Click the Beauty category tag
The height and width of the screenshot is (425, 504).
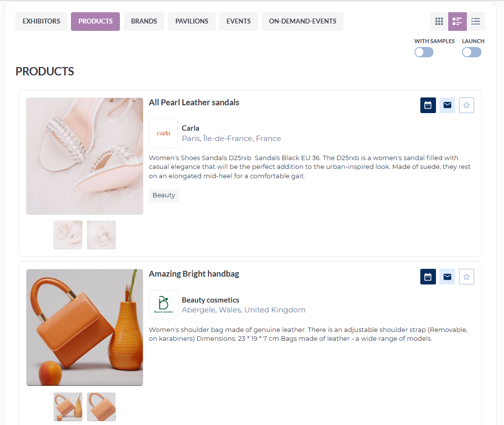pyautogui.click(x=164, y=195)
